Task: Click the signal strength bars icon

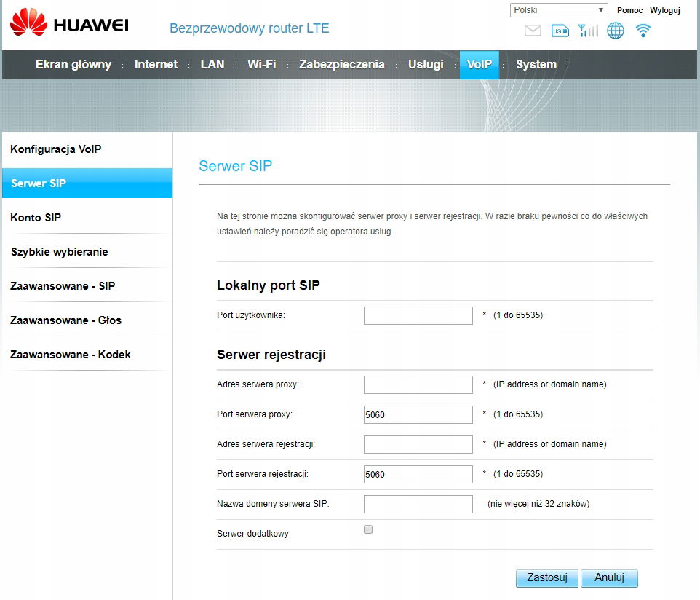Action: [x=587, y=31]
